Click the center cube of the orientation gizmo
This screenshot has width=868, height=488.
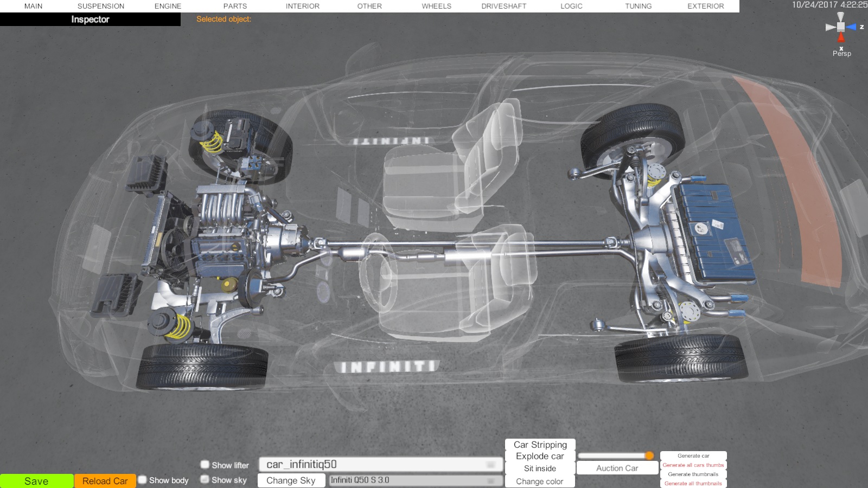pos(841,27)
